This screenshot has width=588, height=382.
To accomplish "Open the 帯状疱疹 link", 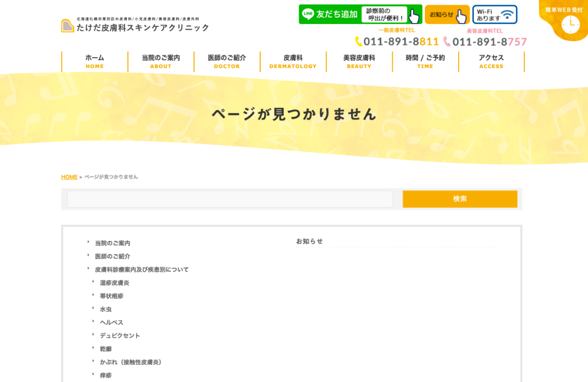I will tap(111, 296).
